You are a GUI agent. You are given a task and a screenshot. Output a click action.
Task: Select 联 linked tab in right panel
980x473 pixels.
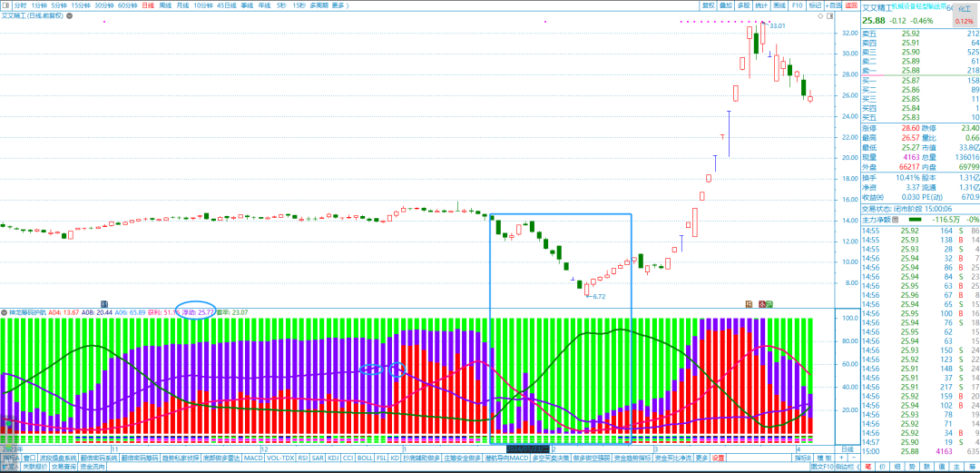coord(926,466)
